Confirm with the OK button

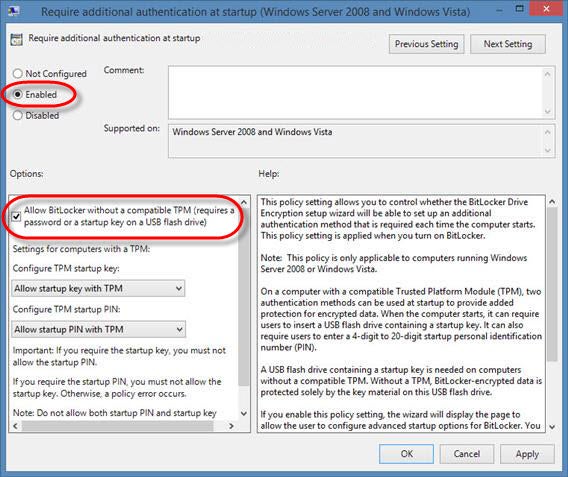point(406,454)
